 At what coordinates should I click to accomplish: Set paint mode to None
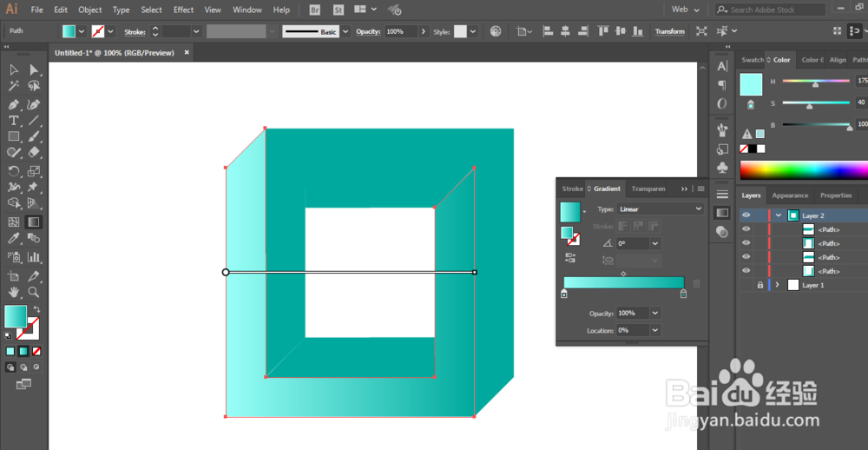(36, 351)
